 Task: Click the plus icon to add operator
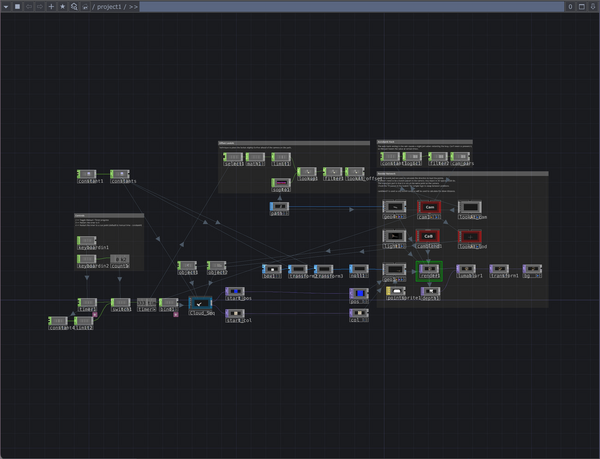pyautogui.click(x=51, y=7)
